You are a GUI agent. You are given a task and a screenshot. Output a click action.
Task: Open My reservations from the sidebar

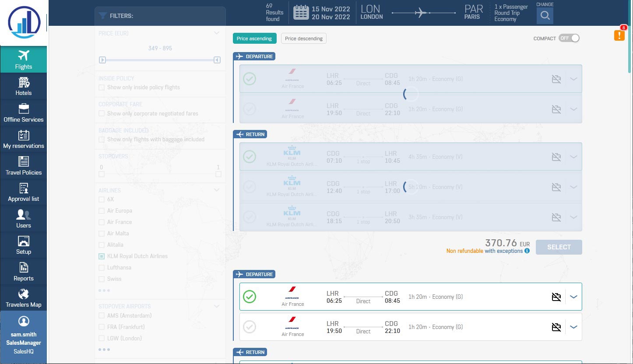point(24,140)
